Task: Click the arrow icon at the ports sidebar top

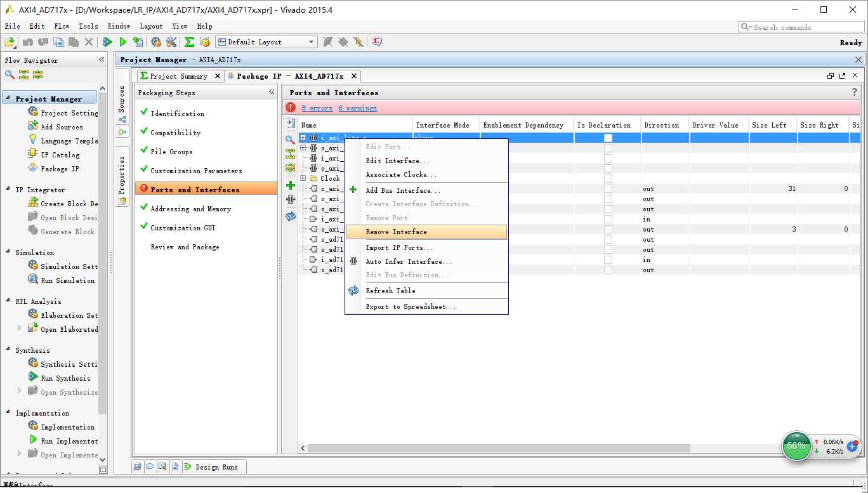Action: click(x=290, y=122)
